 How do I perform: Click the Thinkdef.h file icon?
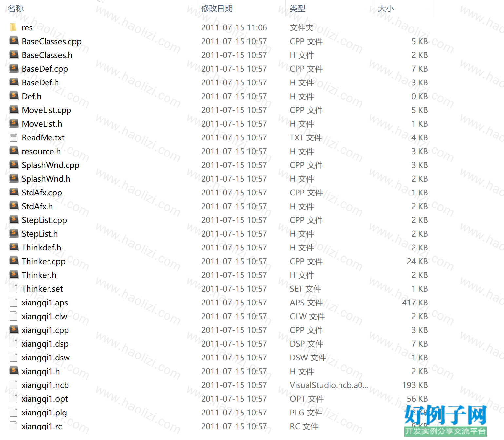click(x=14, y=247)
